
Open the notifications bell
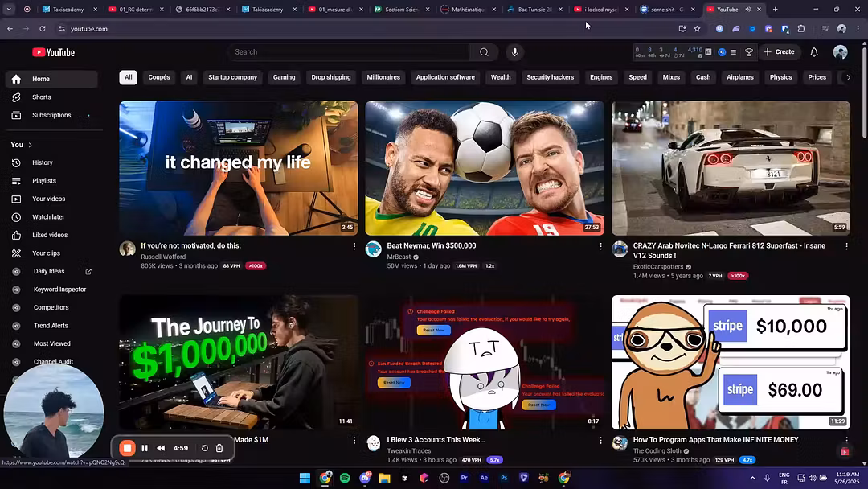point(813,52)
